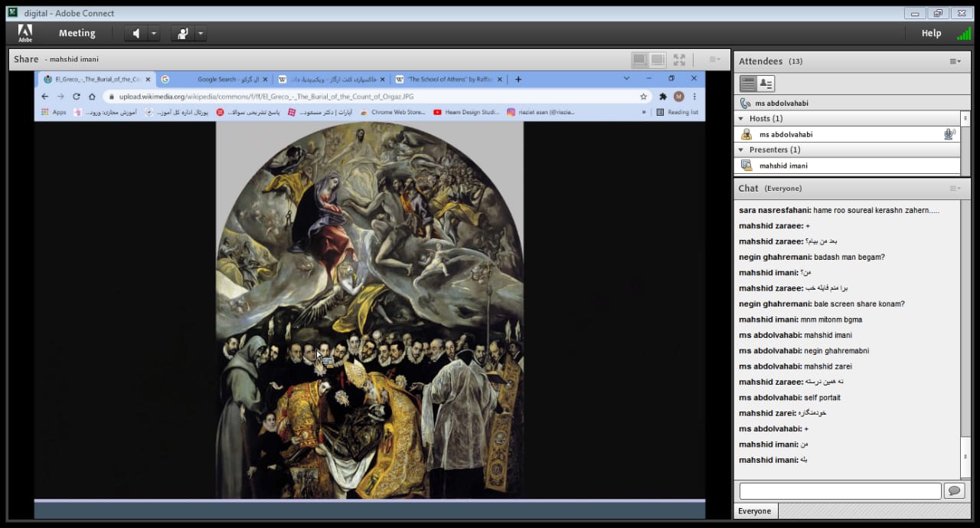Check the green connection status bars
This screenshot has height=528, width=980.
tap(963, 33)
